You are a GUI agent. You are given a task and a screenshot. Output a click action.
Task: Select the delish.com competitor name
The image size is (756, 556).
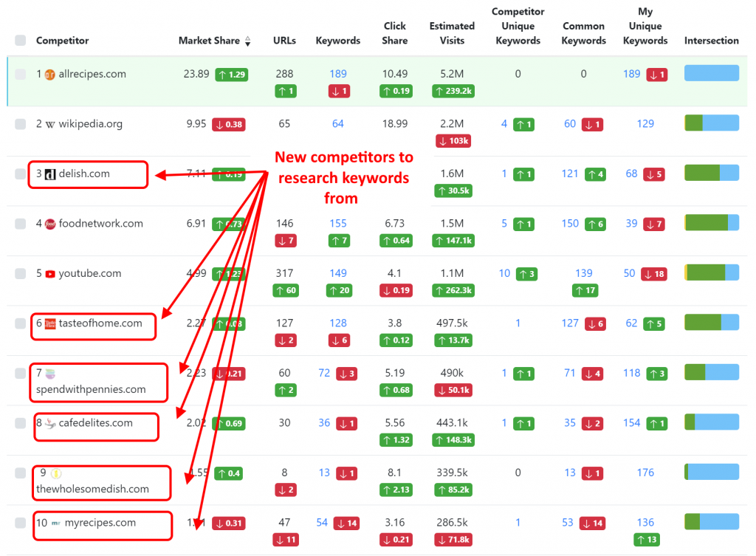84,174
